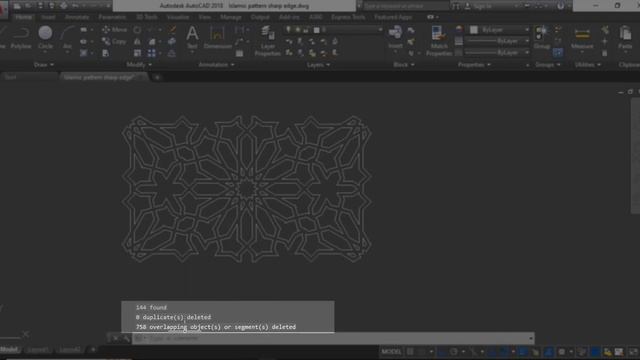Click the Hatch tool icon
The image size is (640, 360).
tap(83, 53)
